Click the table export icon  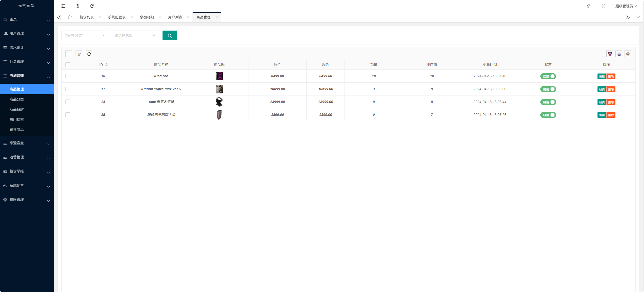point(619,54)
